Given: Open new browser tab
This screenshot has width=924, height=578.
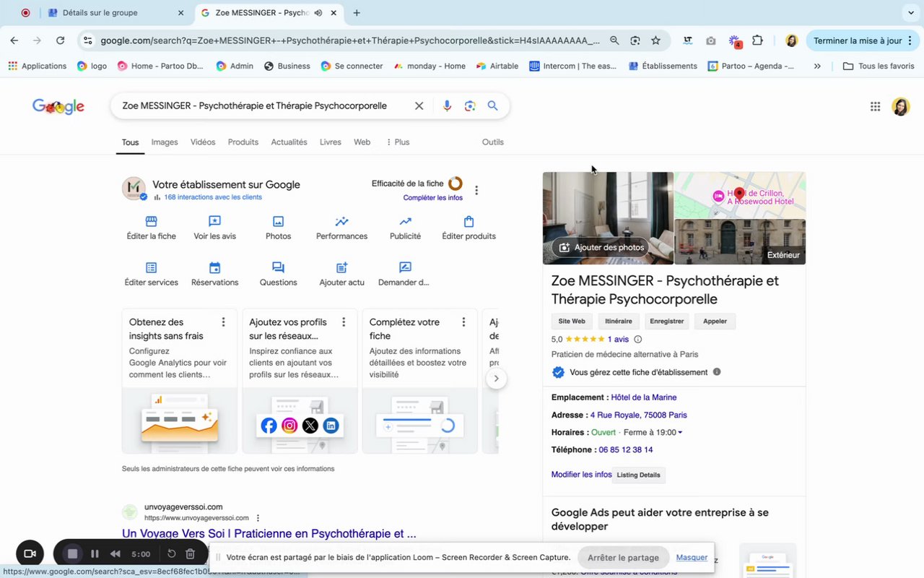Looking at the screenshot, I should click(x=357, y=13).
